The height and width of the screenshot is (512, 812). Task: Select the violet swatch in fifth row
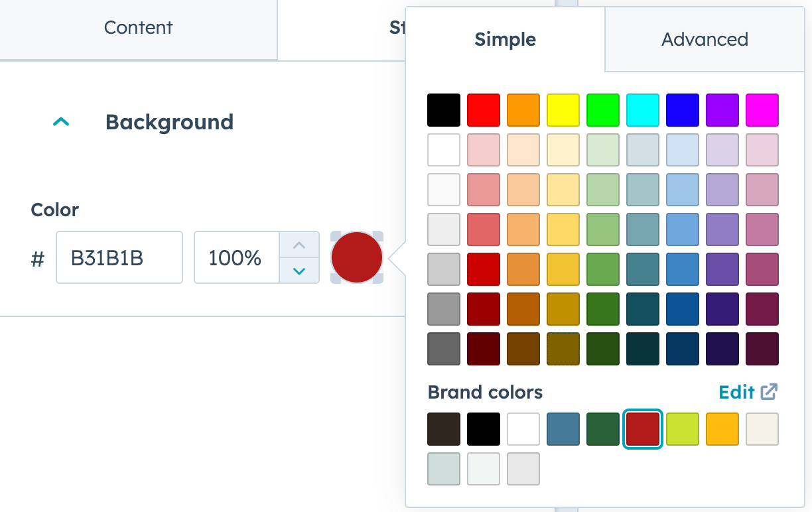pyautogui.click(x=722, y=269)
